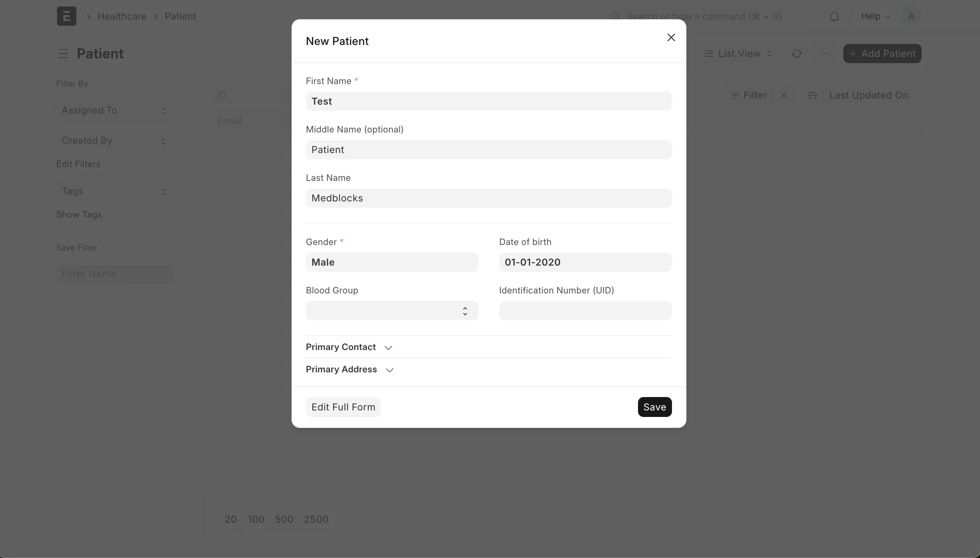Click the Edit Full Form button
The width and height of the screenshot is (980, 558).
point(343,407)
